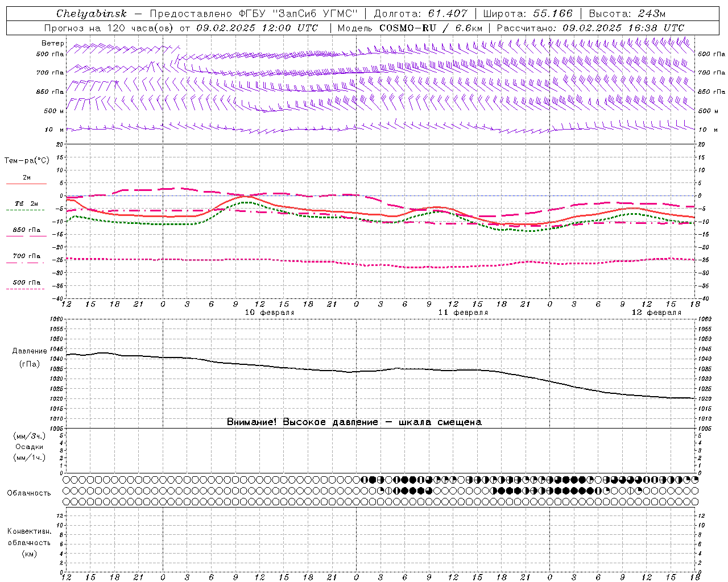728x582 pixels.
Task: Click the 'Ветер' wind panel label
Action: point(53,43)
